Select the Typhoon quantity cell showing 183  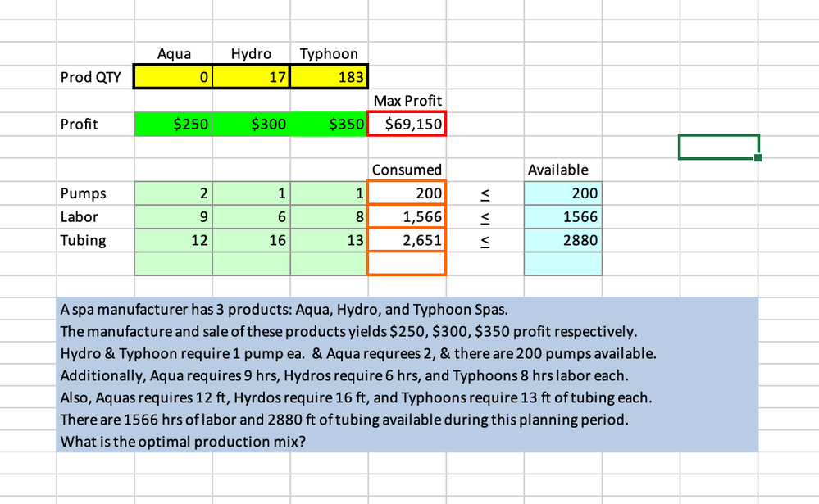[x=329, y=77]
